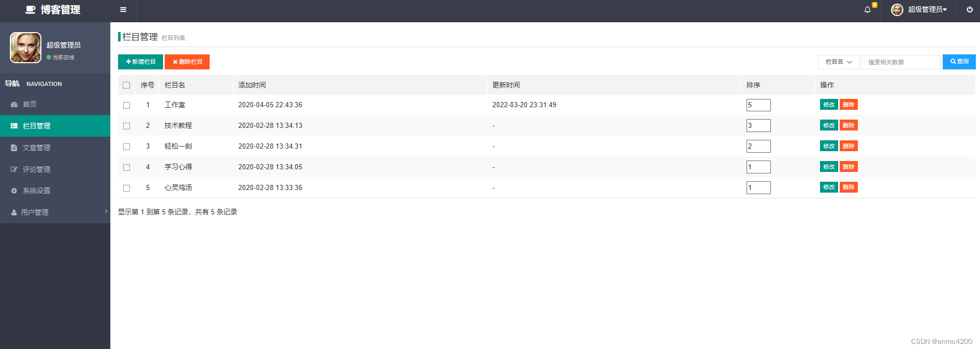Expand the 用户管理 submenu arrow
Screen dimensions: 980x349
(106, 211)
